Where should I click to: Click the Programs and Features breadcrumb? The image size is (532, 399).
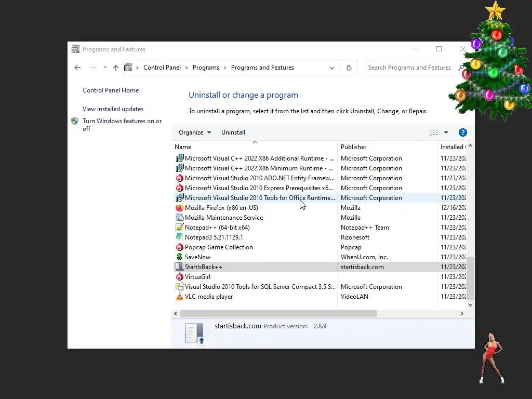(262, 68)
